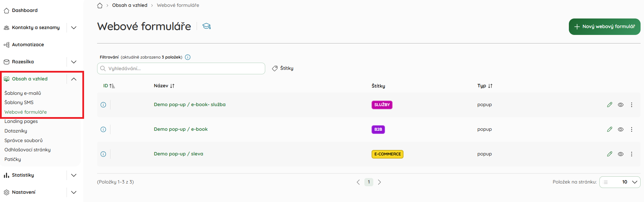Viewport: 644px width, 202px height.
Task: Open Šablony e-mailů submenu item
Action: click(23, 93)
